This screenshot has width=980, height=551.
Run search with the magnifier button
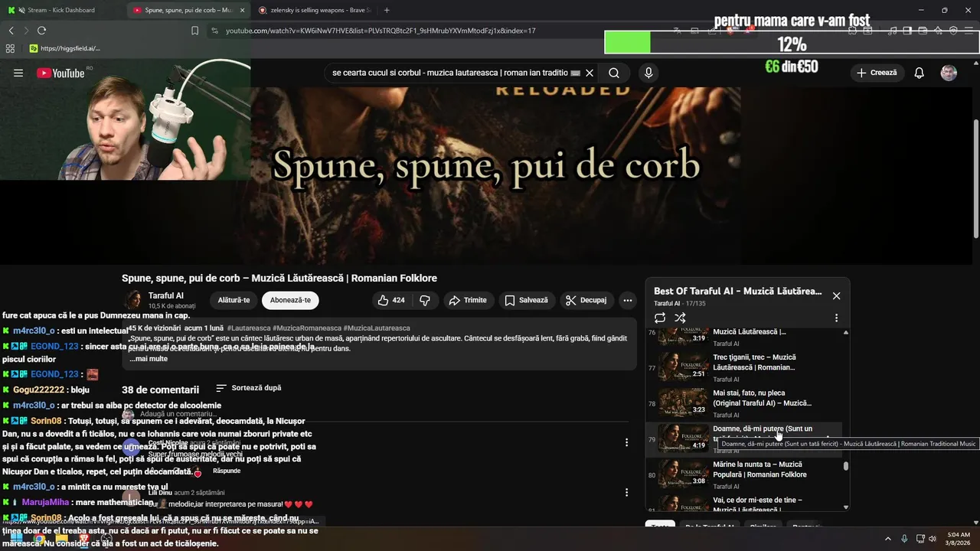pyautogui.click(x=614, y=73)
